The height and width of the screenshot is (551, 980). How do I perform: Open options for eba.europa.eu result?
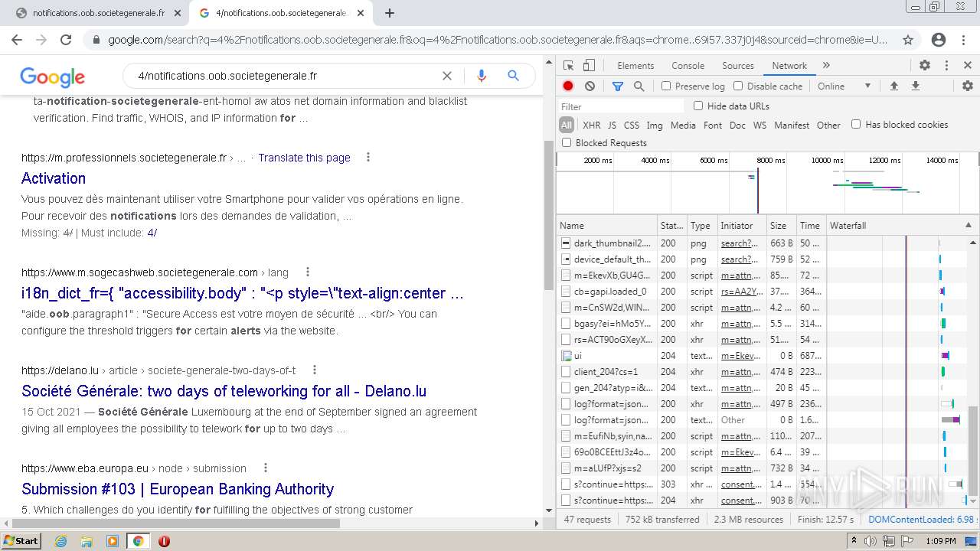tap(266, 468)
